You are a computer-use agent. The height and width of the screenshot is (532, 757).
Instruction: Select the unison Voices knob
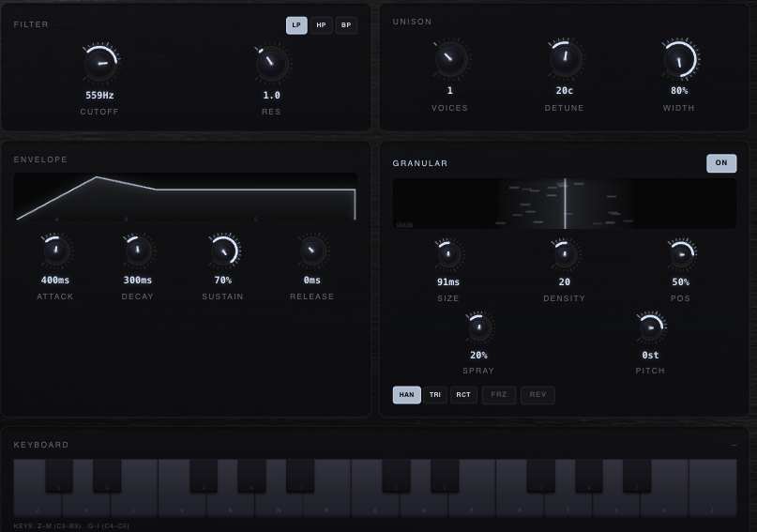click(449, 59)
